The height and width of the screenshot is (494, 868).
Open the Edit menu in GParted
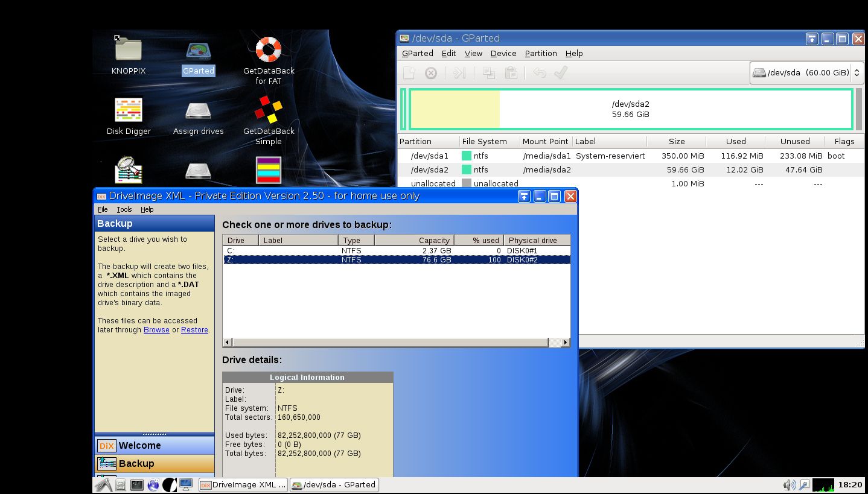click(448, 53)
